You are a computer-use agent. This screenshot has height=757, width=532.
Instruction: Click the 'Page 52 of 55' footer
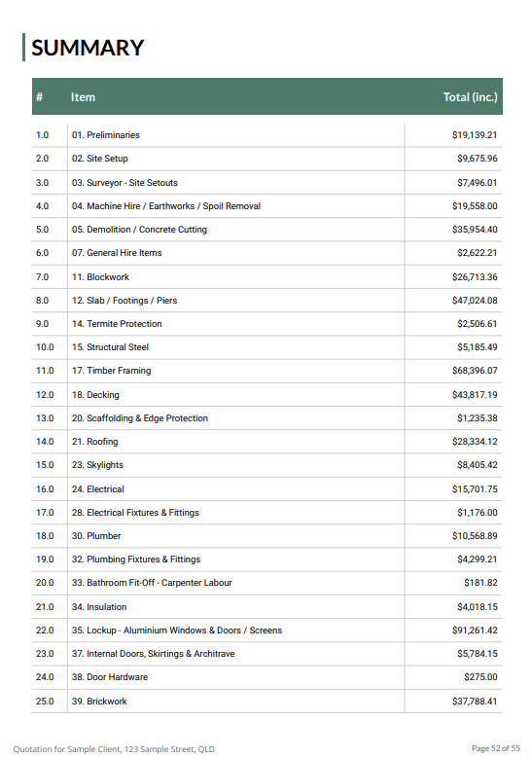tap(496, 748)
